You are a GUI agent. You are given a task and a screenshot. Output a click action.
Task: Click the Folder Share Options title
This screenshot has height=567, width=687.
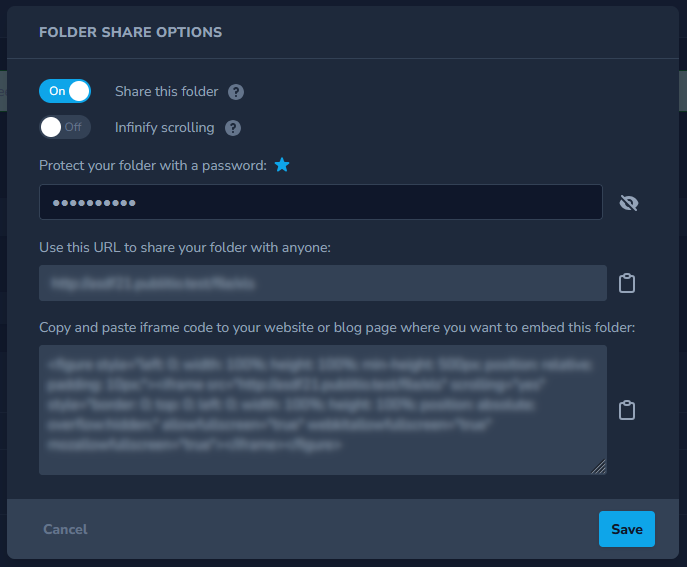[x=131, y=32]
